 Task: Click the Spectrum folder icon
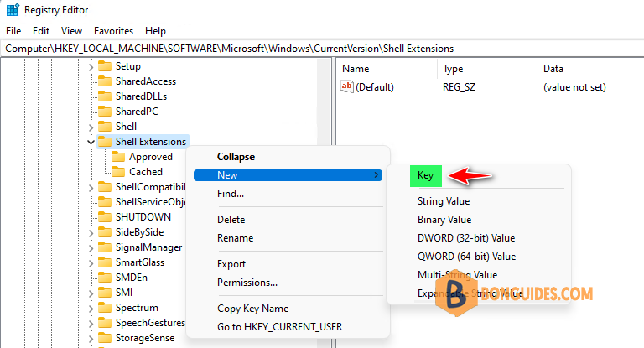tap(105, 308)
